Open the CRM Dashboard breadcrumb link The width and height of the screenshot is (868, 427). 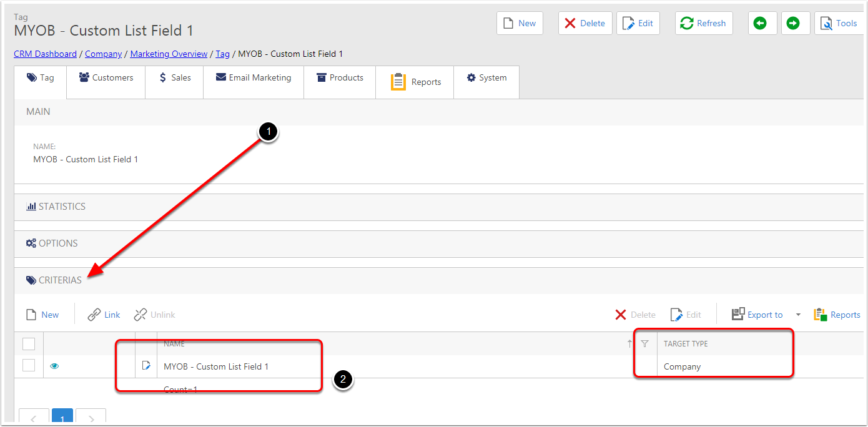click(x=45, y=54)
